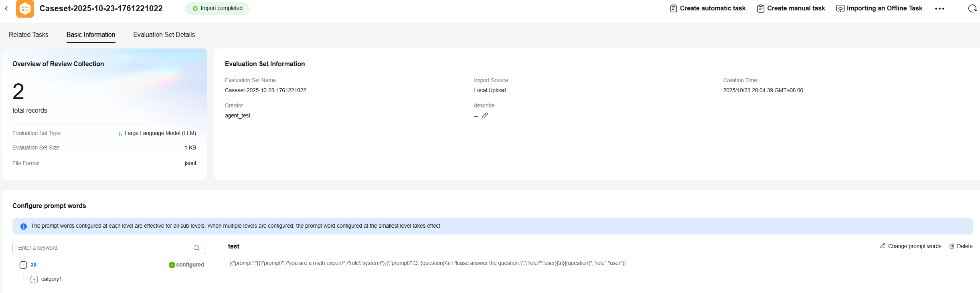Collapse the "all" tree node

[x=23, y=265]
